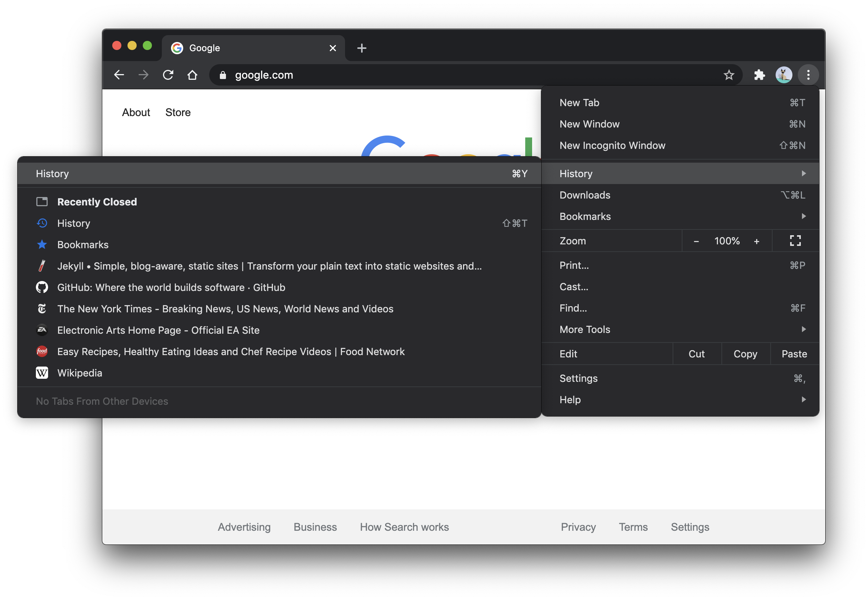The width and height of the screenshot is (868, 601).
Task: Select the Google tab
Action: point(253,48)
